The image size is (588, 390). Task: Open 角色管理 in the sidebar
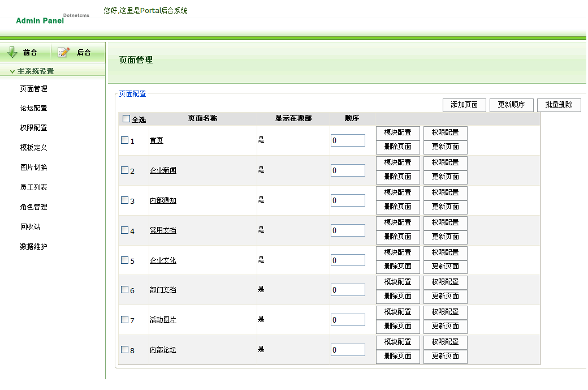click(x=34, y=207)
